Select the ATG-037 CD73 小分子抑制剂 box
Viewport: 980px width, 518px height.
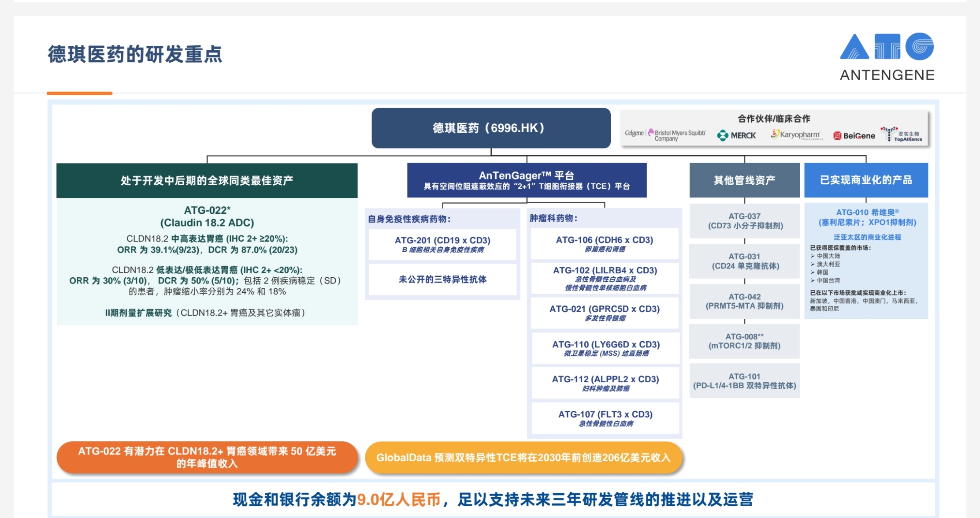(745, 221)
